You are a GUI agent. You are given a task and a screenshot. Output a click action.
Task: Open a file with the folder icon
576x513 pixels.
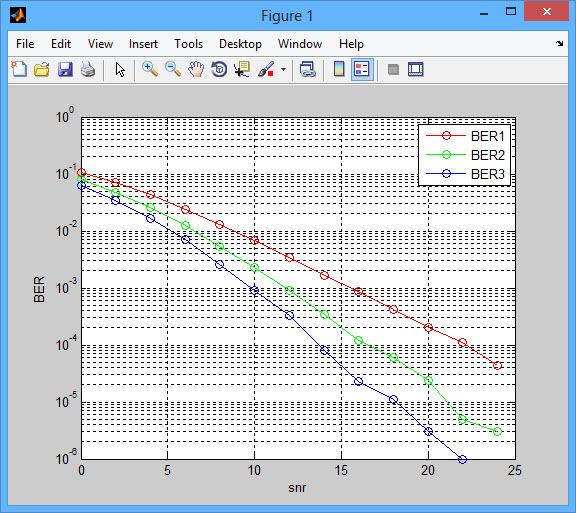click(42, 69)
